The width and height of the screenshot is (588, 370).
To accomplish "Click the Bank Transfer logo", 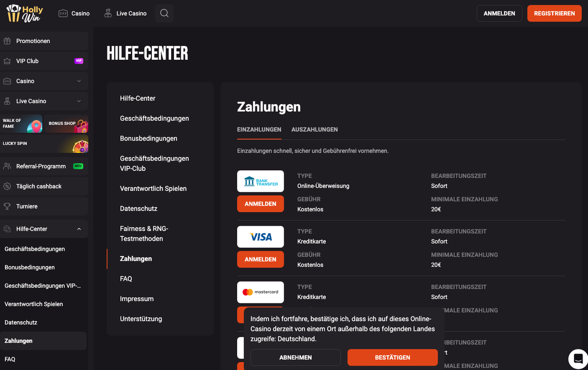I will pos(261,181).
